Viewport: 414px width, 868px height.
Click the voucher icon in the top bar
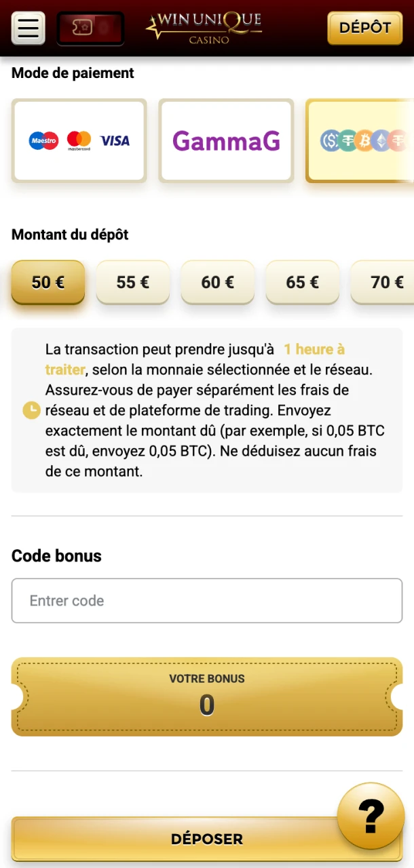tap(90, 28)
